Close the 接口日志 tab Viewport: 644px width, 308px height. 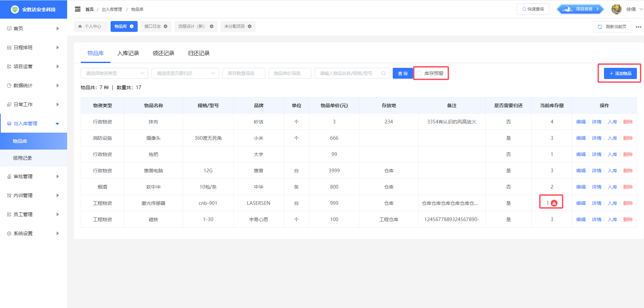click(x=165, y=26)
